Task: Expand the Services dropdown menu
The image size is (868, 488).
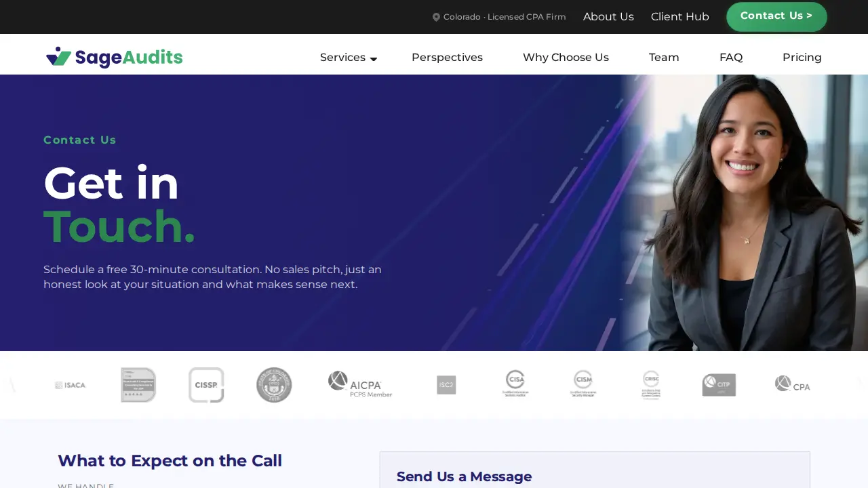Action: (x=348, y=58)
